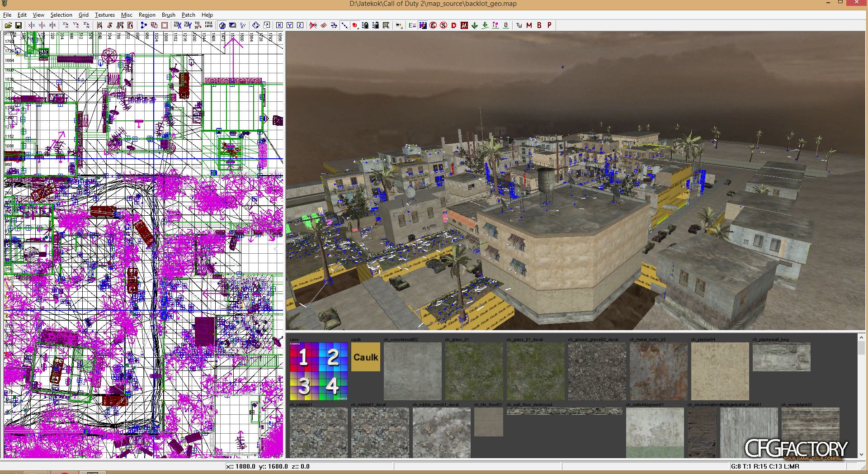Click the blue diagonal line tool icon
This screenshot has width=868, height=474.
click(344, 25)
